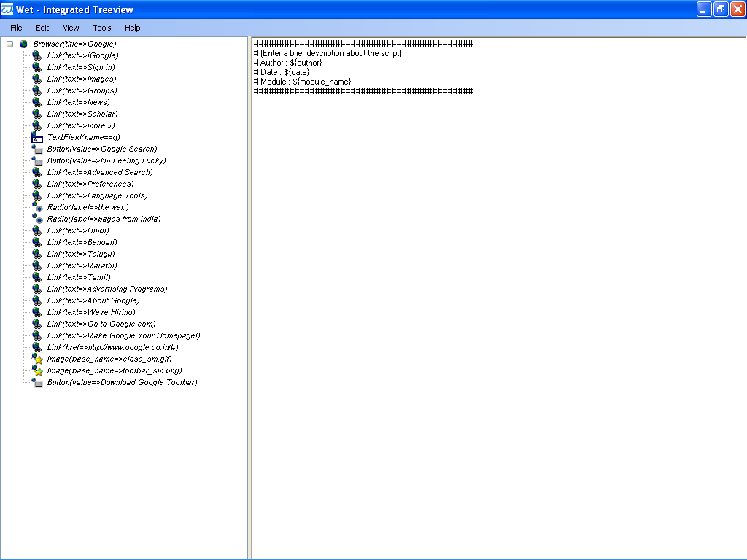747x560 pixels.
Task: Click the link icon beside Link(text=>Advanced Search)
Action: pos(36,172)
